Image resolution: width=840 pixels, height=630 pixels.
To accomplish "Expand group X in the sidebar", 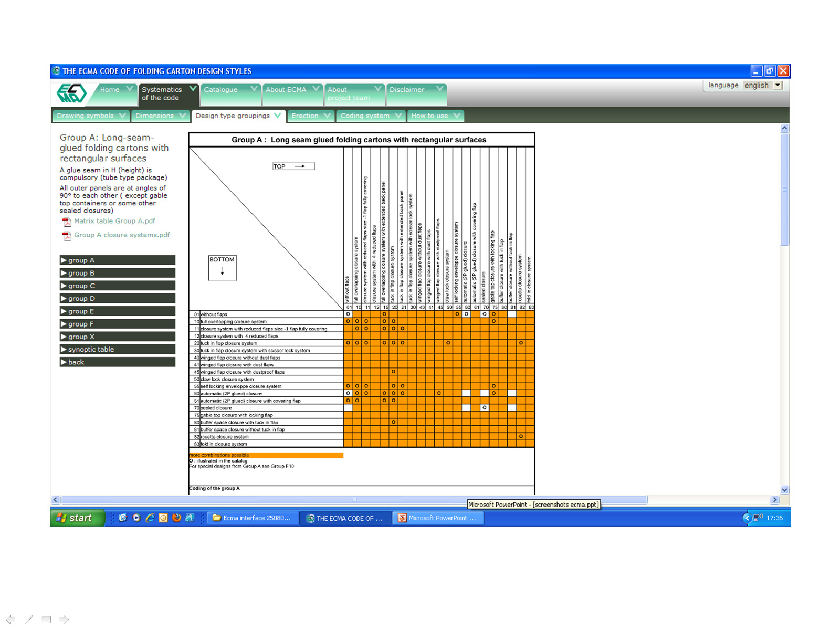I will tap(117, 337).
